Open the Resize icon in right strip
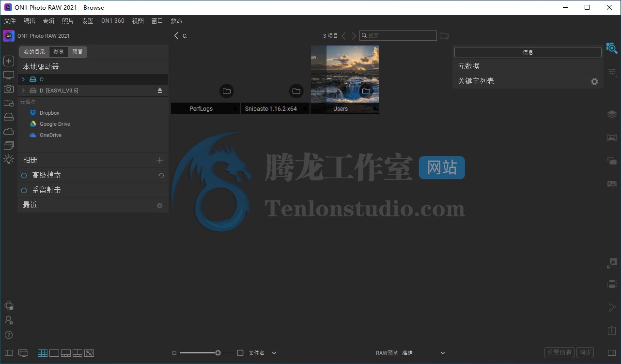Image resolution: width=621 pixels, height=364 pixels. pos(612,263)
